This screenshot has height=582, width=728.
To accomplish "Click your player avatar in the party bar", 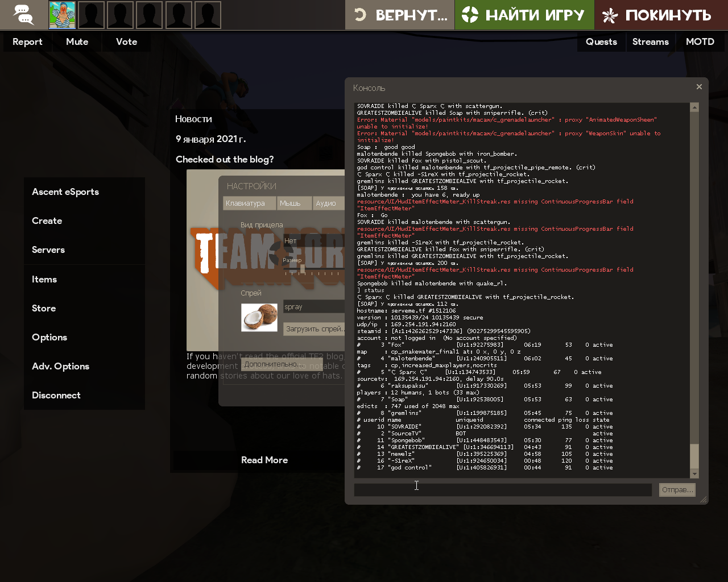I will point(62,15).
